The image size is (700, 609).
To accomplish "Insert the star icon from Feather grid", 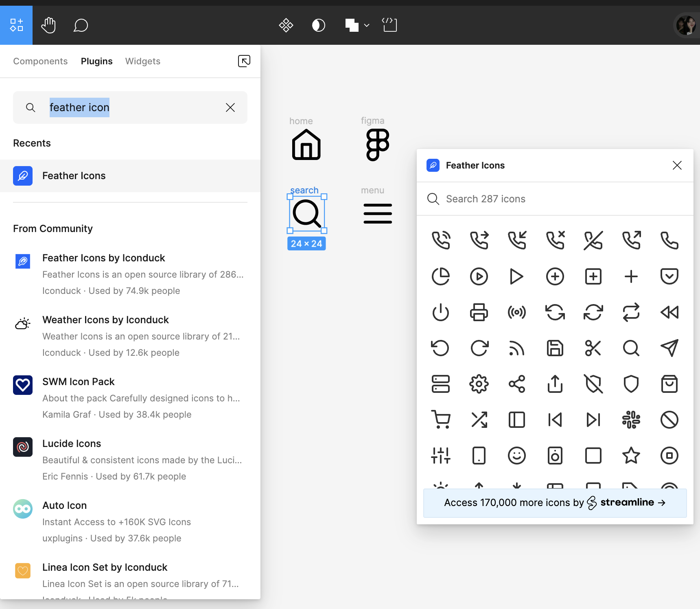I will coord(631,456).
